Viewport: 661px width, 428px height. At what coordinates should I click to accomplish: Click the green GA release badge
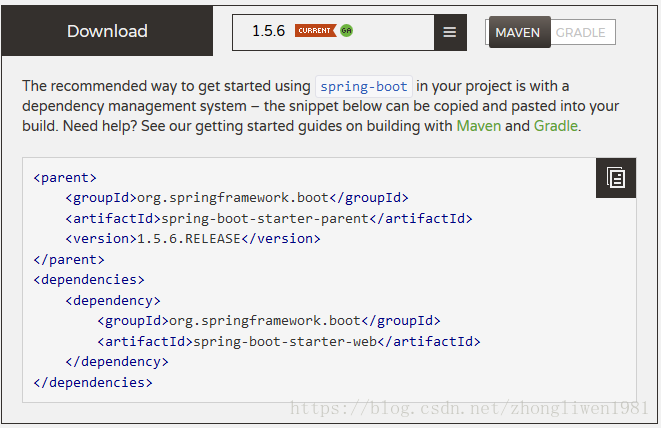(x=346, y=31)
